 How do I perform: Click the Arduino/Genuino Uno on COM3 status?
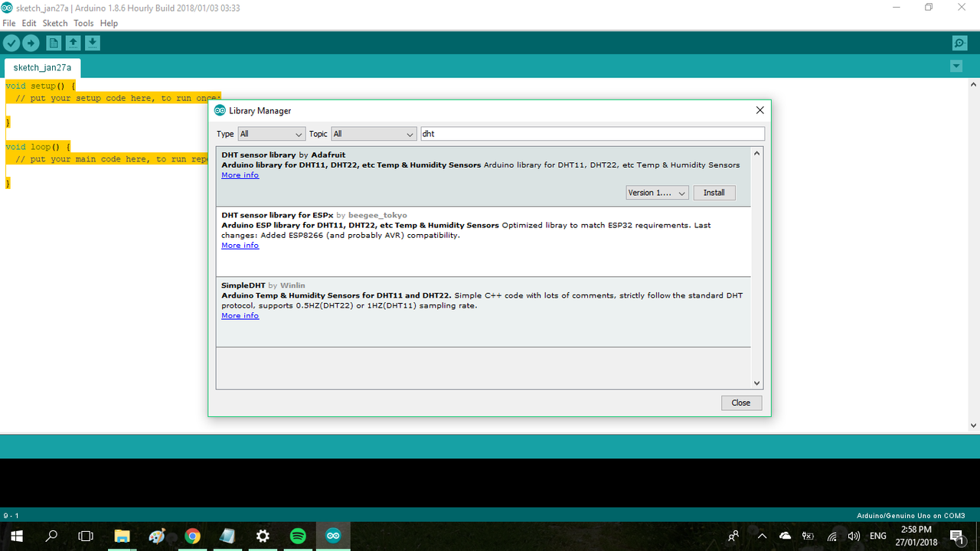[910, 516]
